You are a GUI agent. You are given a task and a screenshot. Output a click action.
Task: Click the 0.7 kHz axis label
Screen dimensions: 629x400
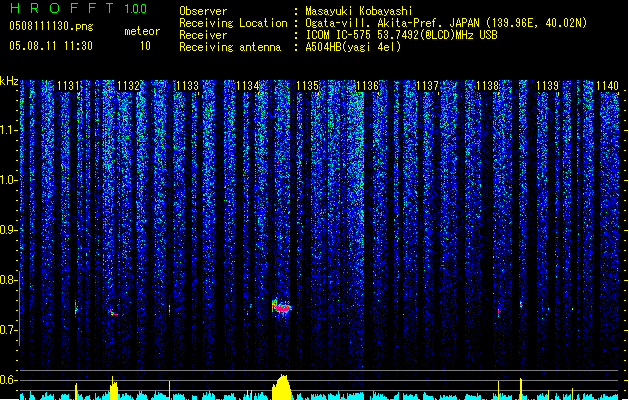click(x=8, y=330)
